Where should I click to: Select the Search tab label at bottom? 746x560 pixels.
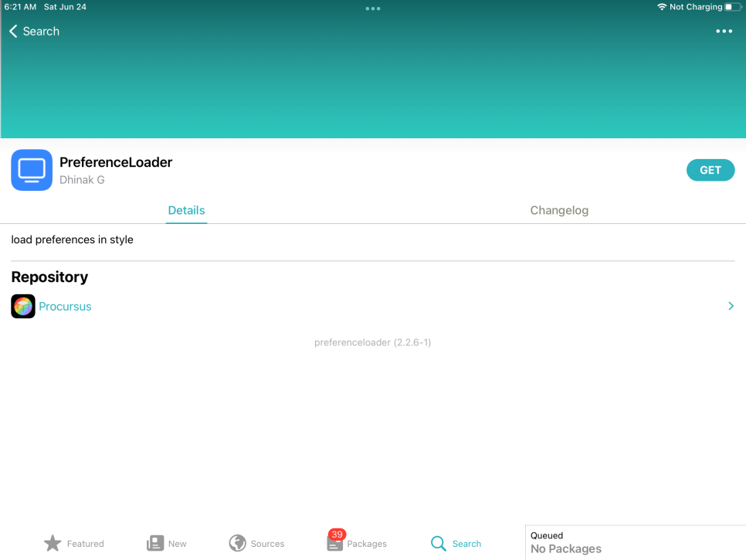(x=466, y=543)
